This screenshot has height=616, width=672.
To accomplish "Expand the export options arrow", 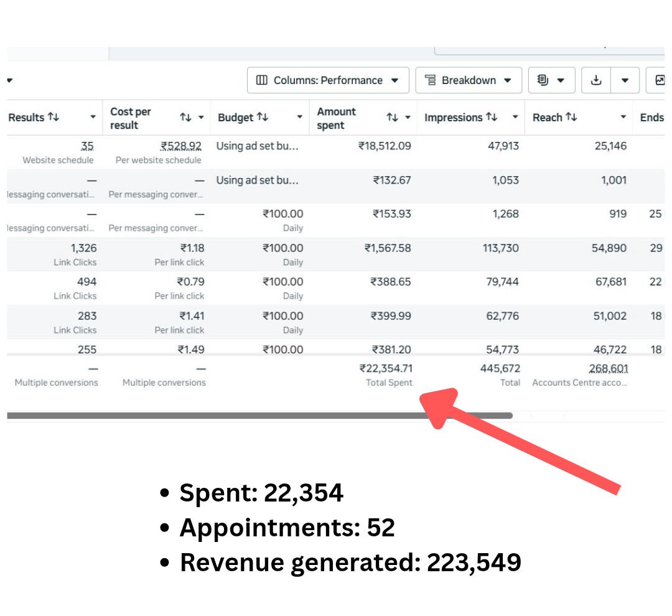I will [x=625, y=80].
